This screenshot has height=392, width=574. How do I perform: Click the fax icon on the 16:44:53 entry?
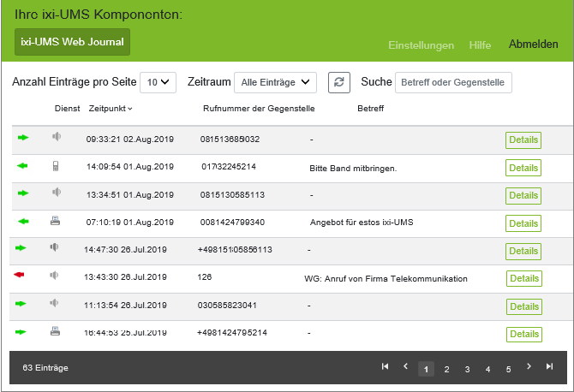[x=56, y=331]
